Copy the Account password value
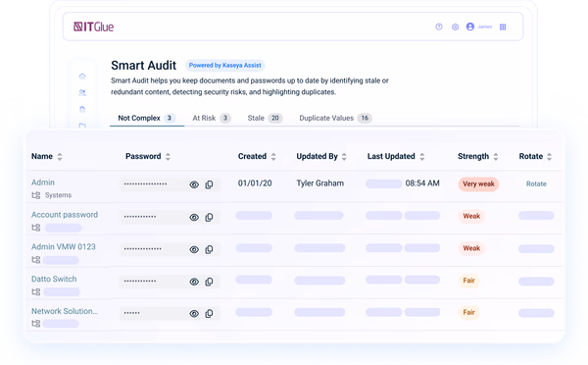 [209, 217]
